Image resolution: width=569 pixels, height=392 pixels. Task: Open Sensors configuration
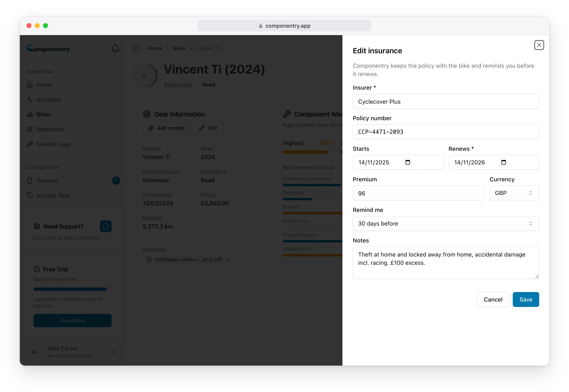tap(73, 181)
